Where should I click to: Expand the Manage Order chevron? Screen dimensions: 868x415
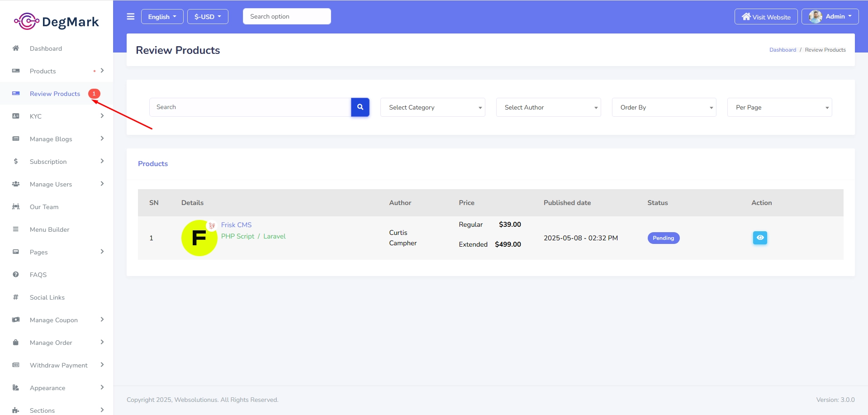tap(102, 342)
